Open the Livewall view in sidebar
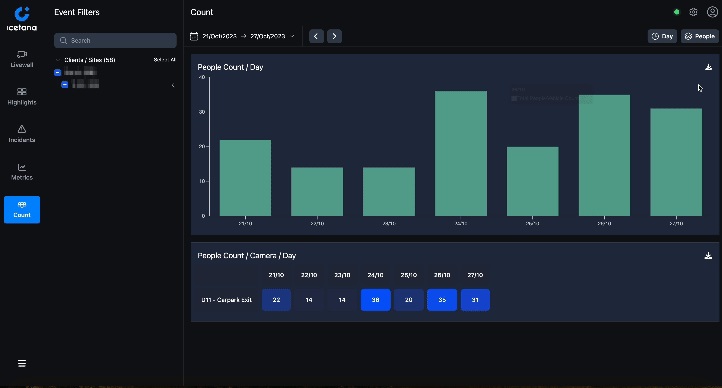Image resolution: width=722 pixels, height=388 pixels. [22, 59]
